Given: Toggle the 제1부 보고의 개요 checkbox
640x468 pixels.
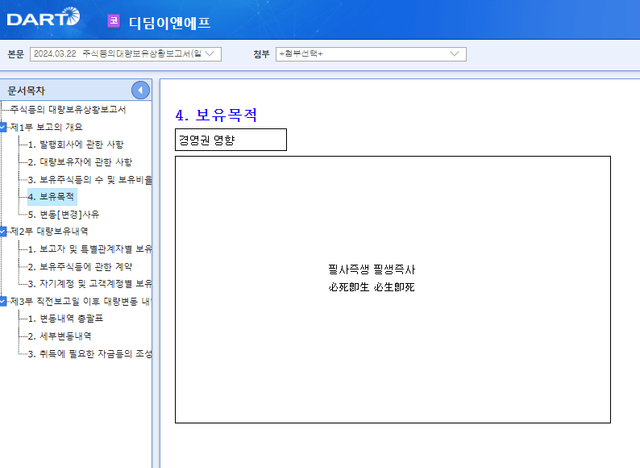Looking at the screenshot, I should click(3, 127).
